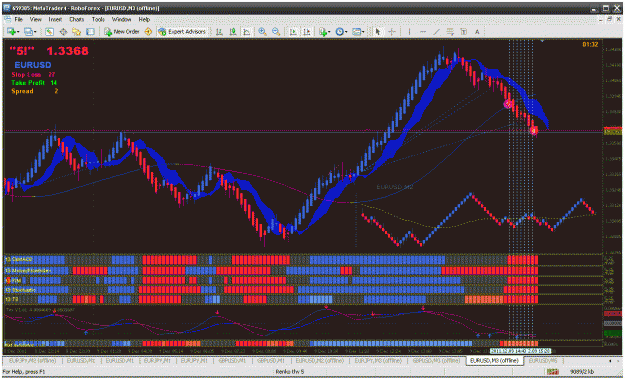Click the Stochastic indicator row label
Image resolution: width=625 pixels, height=378 pixels.
[x=21, y=290]
